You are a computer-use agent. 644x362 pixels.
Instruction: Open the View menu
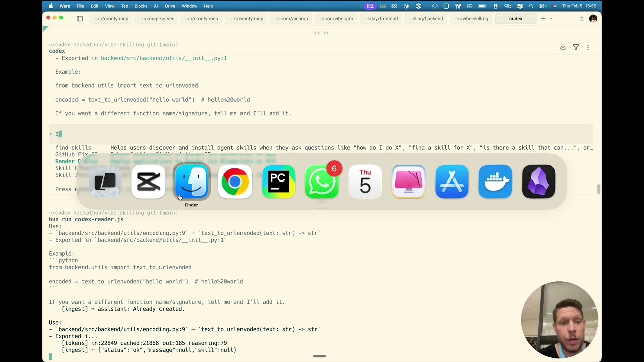pos(109,6)
